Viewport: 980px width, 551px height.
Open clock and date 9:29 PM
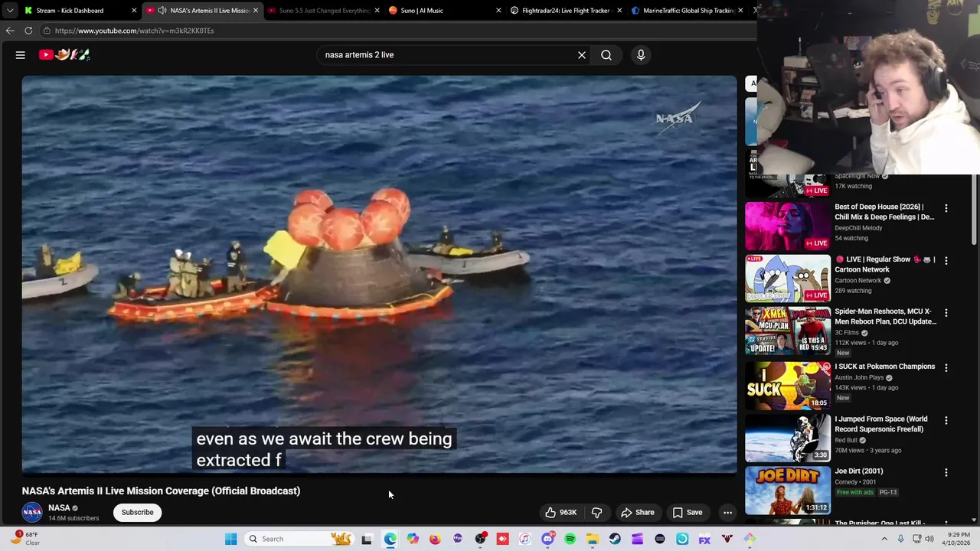[955, 539]
